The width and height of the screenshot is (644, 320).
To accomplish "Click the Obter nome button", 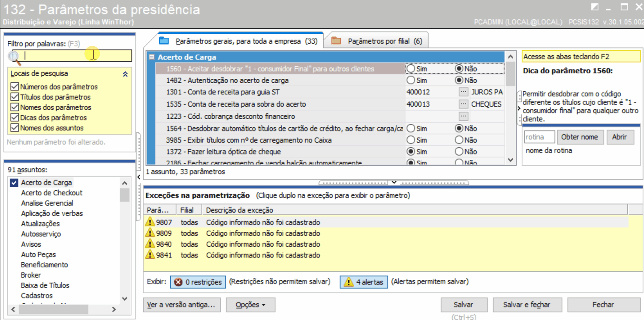I will click(x=580, y=137).
